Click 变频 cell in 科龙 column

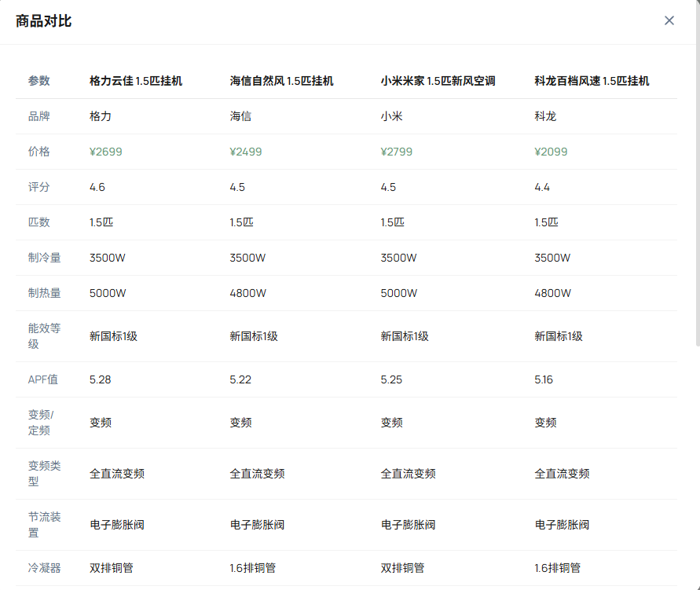pyautogui.click(x=545, y=423)
